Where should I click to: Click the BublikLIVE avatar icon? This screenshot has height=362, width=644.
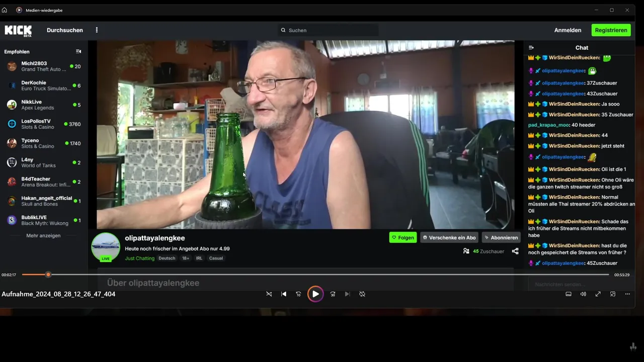tap(12, 220)
